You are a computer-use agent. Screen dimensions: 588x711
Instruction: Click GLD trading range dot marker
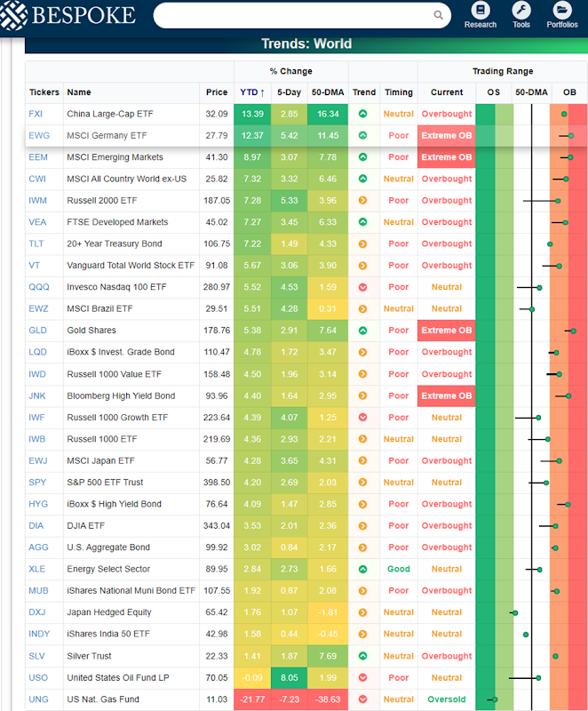(574, 331)
